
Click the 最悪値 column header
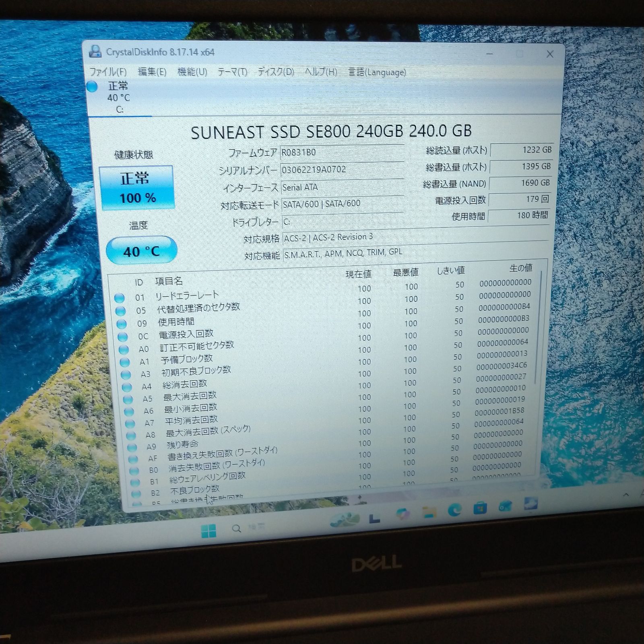(406, 272)
